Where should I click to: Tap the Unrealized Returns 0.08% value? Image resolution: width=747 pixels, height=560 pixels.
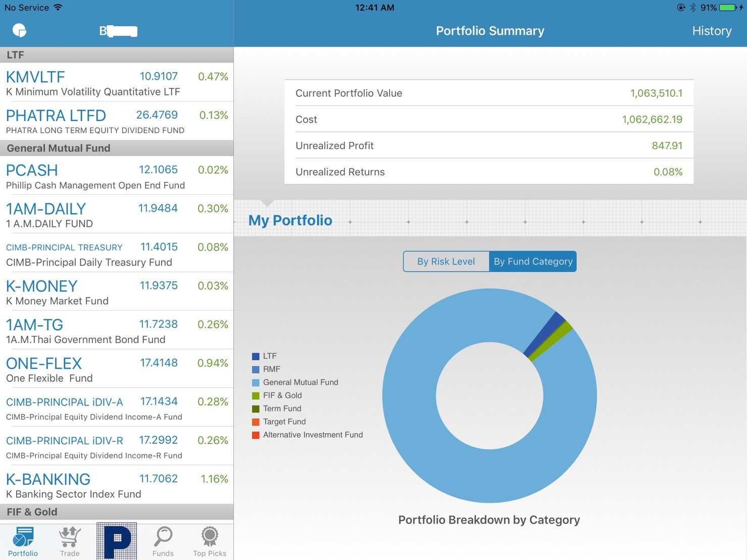[x=668, y=172]
